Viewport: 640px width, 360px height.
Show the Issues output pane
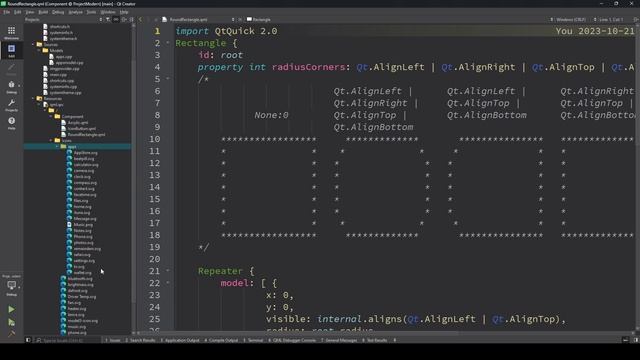pos(113,340)
